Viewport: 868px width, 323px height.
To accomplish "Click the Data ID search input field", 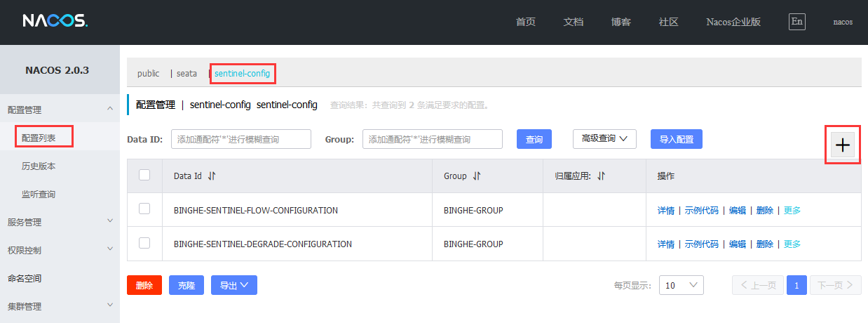I will 240,139.
